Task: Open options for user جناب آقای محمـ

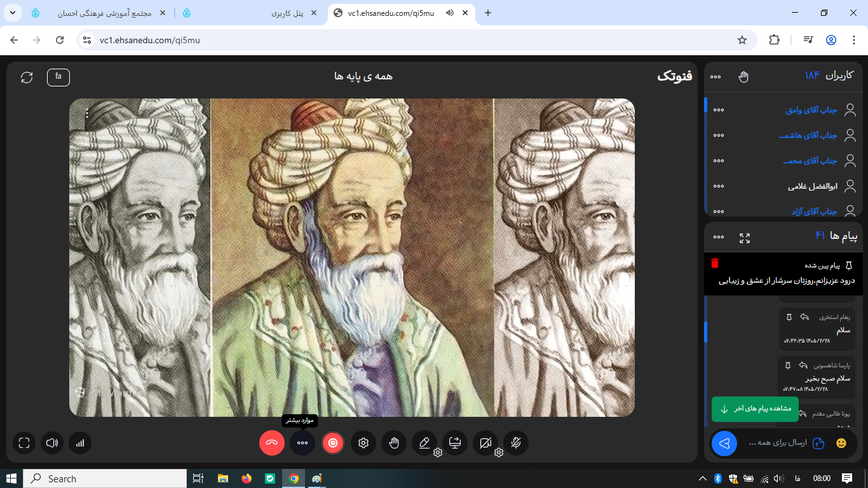Action: 719,161
